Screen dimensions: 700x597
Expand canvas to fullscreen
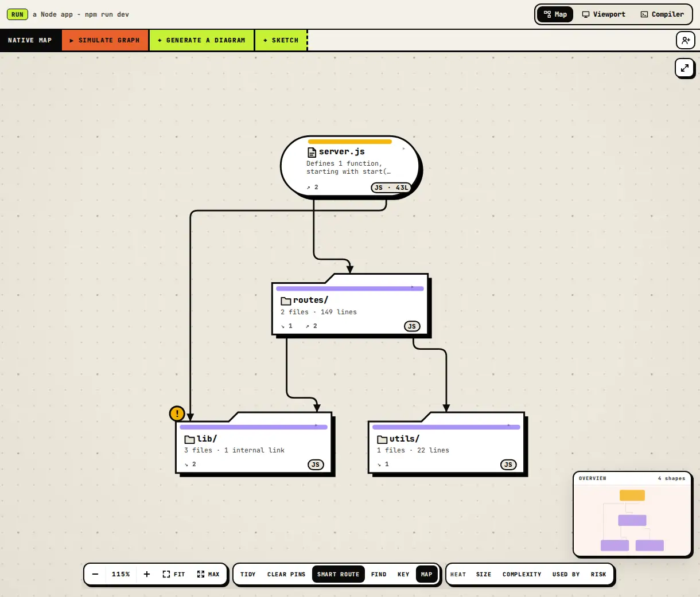pos(685,68)
